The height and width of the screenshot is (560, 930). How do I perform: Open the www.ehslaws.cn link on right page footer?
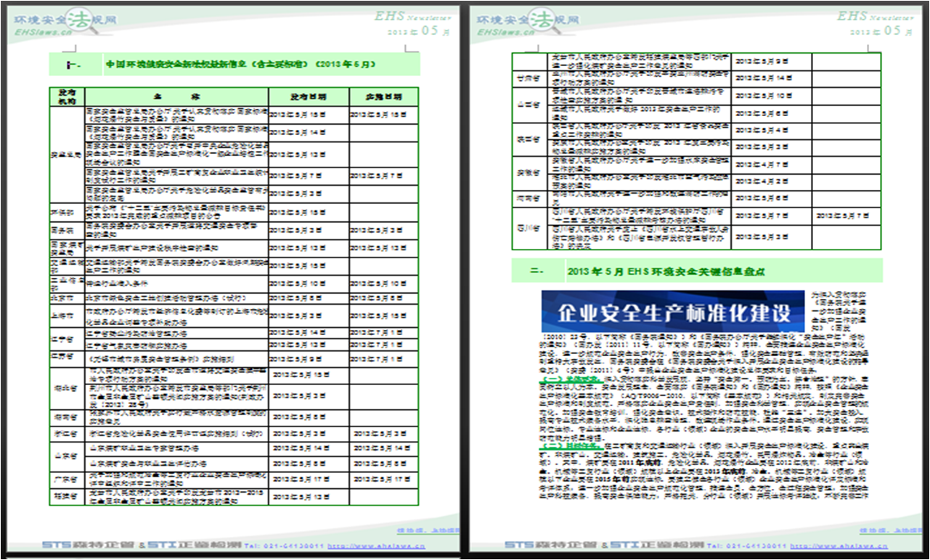click(838, 545)
